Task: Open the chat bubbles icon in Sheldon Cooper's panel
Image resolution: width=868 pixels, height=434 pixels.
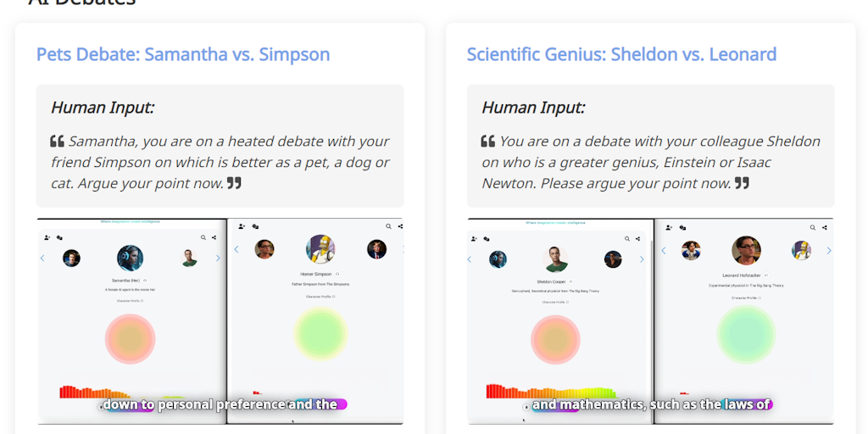Action: pos(488,238)
